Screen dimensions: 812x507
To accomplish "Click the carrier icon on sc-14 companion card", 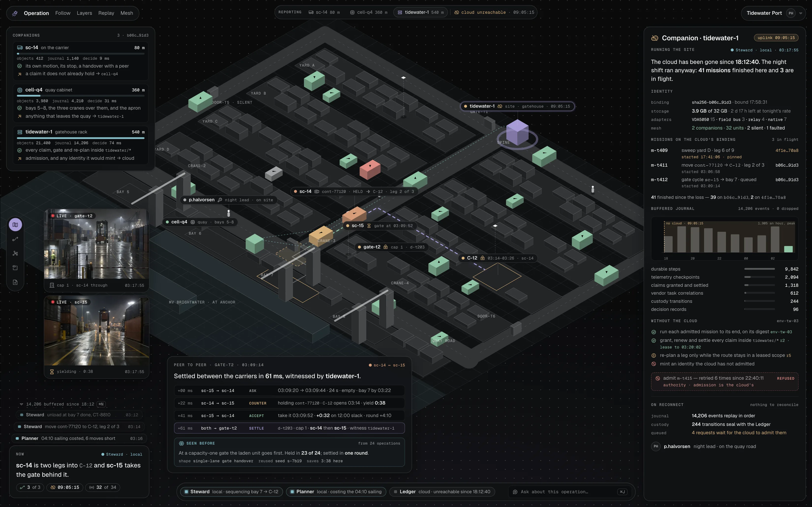I will pos(20,48).
